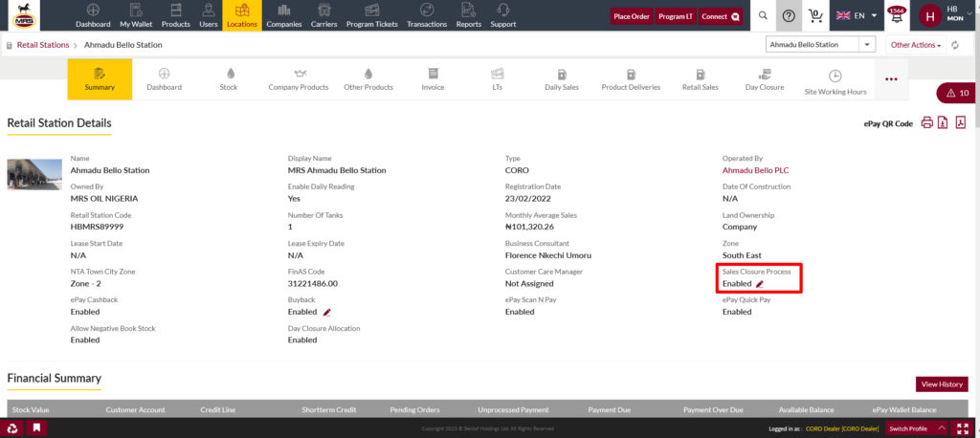Switch to the Site Working Hours tab

(x=835, y=83)
